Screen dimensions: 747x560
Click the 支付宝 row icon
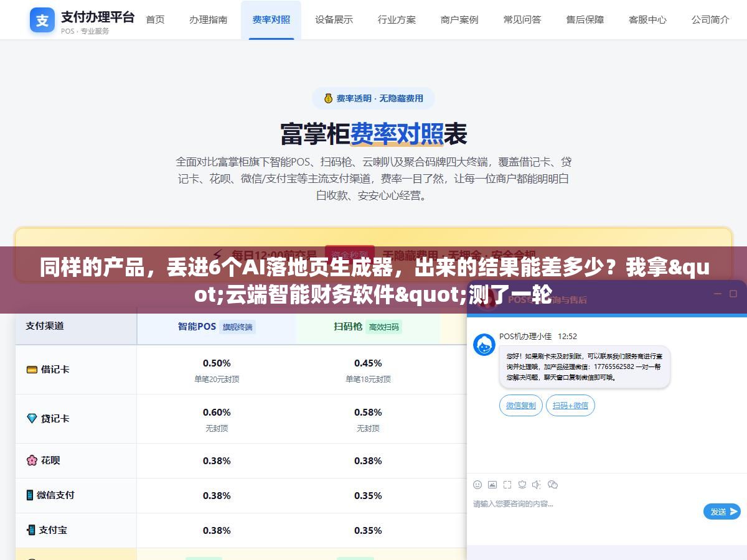[x=31, y=530]
